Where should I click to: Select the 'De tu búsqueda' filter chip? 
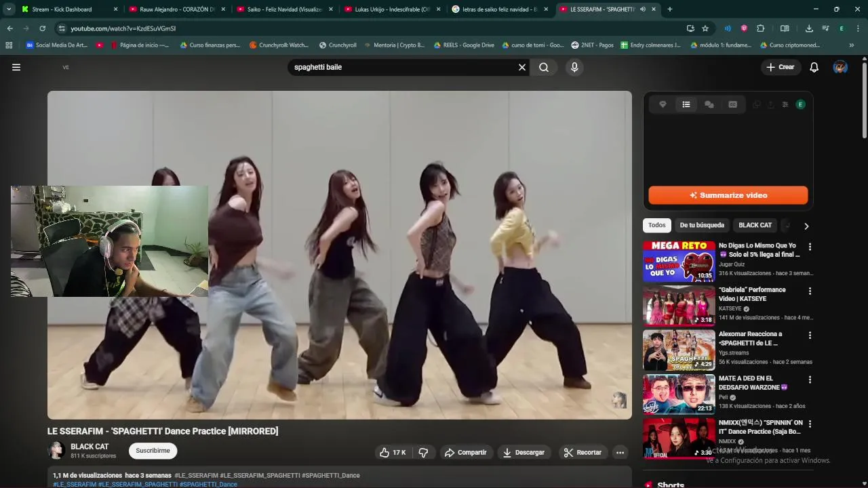click(x=702, y=225)
